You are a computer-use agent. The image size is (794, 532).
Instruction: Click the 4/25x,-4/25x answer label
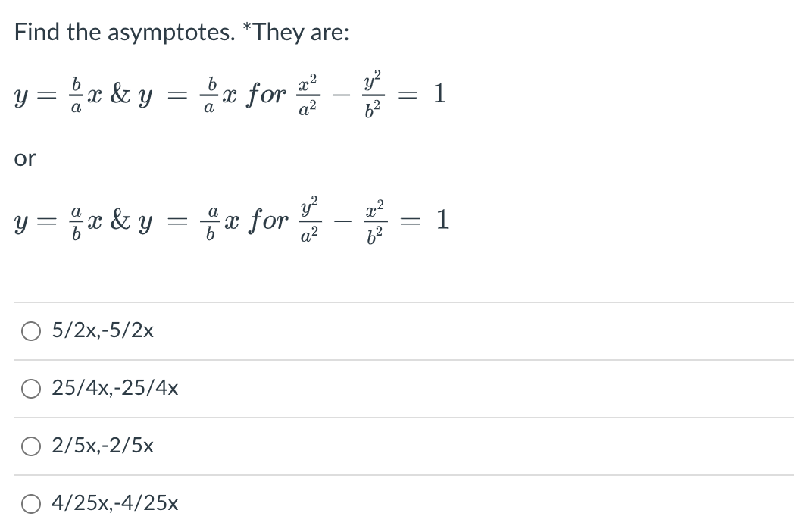click(x=114, y=503)
